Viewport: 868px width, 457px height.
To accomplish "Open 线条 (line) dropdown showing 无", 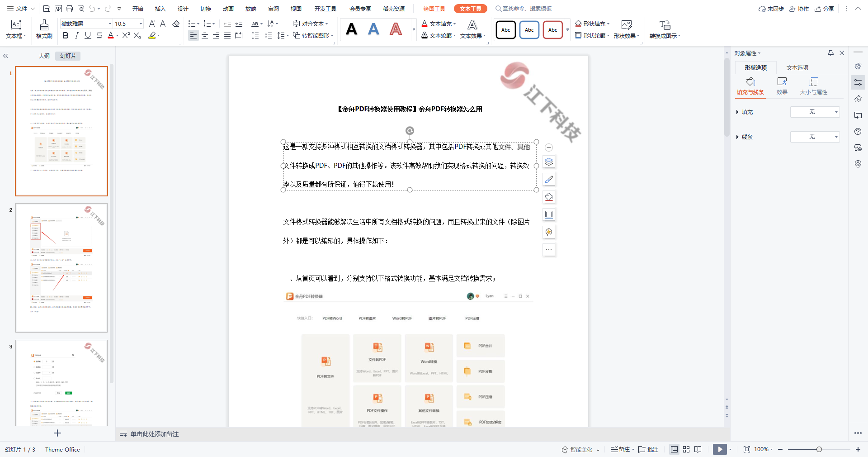I will 815,137.
